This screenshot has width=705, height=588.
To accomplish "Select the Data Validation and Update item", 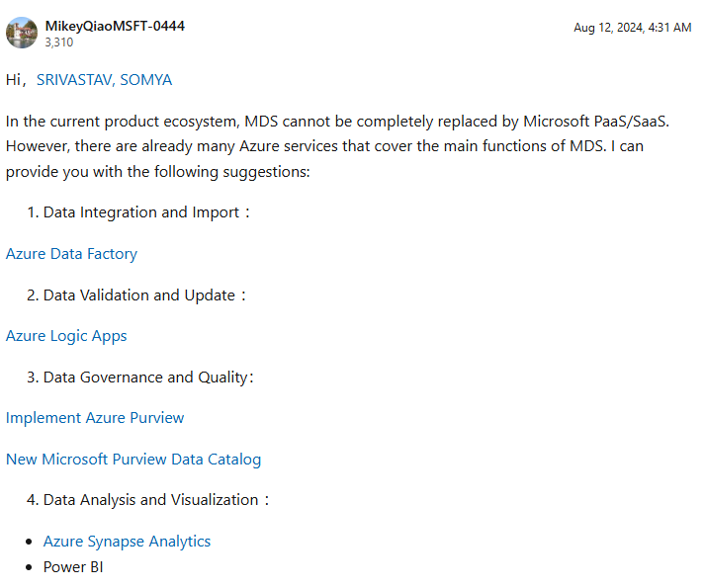I will [139, 295].
